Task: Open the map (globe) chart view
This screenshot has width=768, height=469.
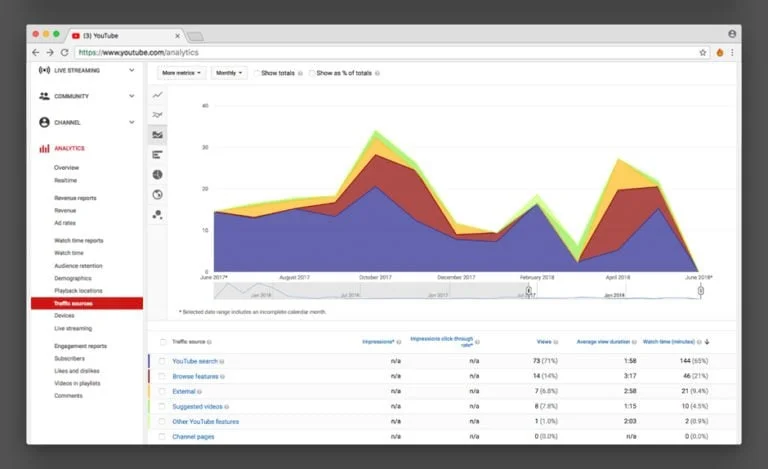Action: tap(158, 194)
